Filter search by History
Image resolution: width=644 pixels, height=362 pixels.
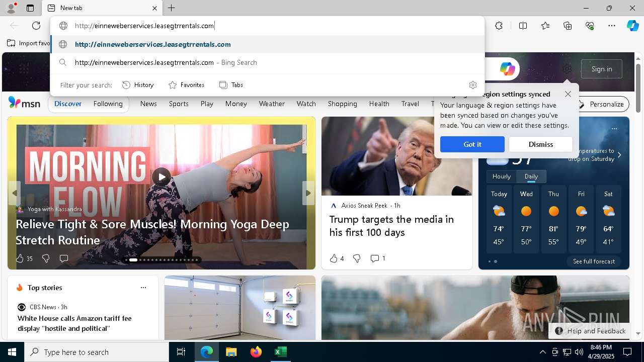click(138, 85)
